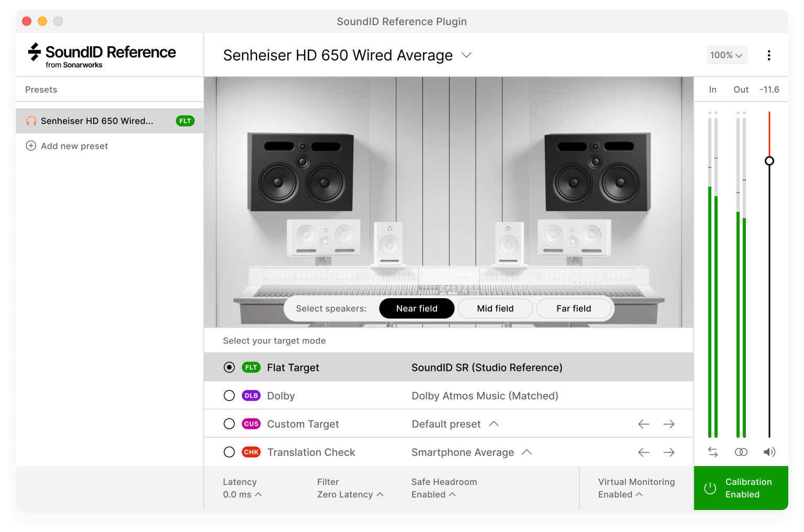
Task: Click next arrow for Custom Target preset
Action: click(x=668, y=424)
